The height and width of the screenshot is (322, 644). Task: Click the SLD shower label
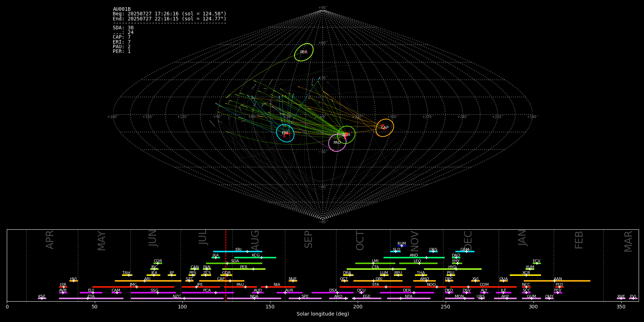(x=396, y=250)
